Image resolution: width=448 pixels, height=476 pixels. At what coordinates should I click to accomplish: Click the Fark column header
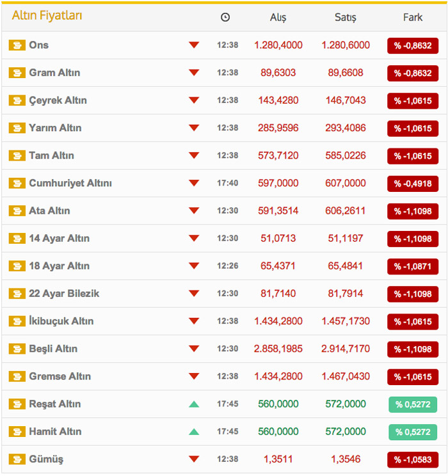(413, 18)
